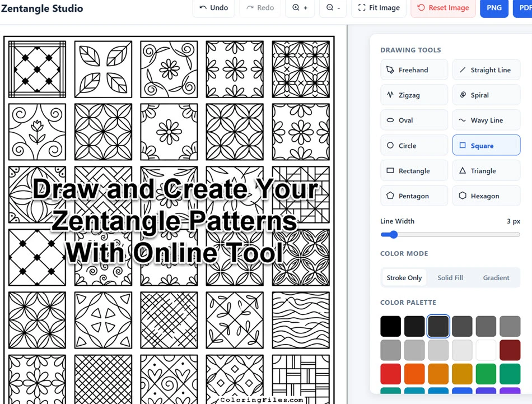Viewport: 532px width, 404px height.
Task: Select the Pentagon shape tool
Action: (x=414, y=196)
